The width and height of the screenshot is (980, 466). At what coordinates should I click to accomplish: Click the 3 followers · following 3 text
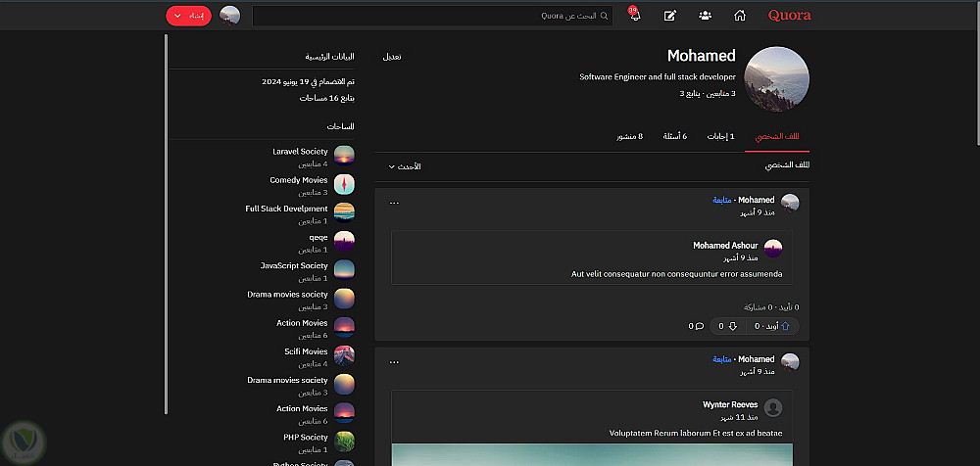tap(708, 94)
